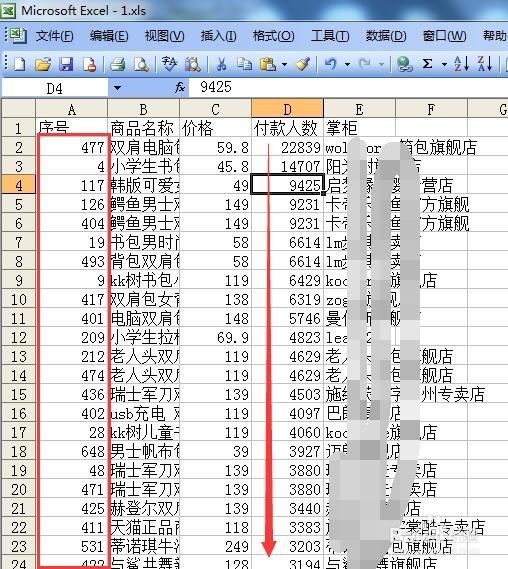The image size is (508, 569).
Task: Open the 插入(I) menu
Action: [218, 36]
